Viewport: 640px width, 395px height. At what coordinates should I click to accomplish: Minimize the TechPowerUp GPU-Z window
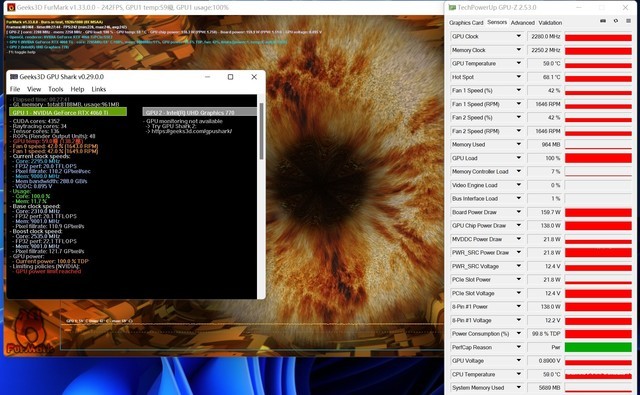(579, 7)
